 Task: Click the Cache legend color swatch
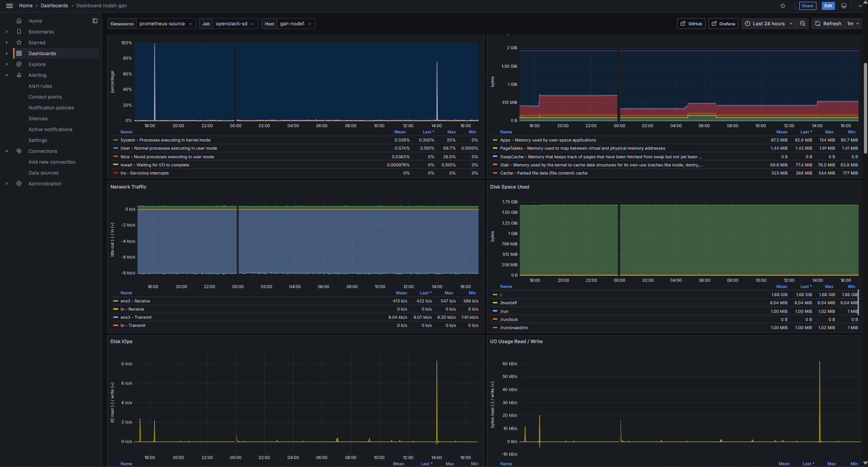pyautogui.click(x=495, y=173)
